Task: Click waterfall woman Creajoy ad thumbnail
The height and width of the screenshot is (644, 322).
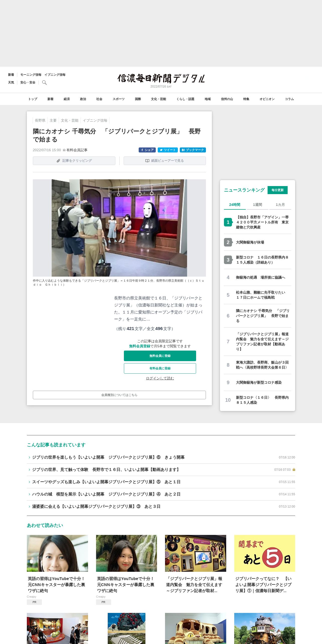Action: click(x=126, y=553)
